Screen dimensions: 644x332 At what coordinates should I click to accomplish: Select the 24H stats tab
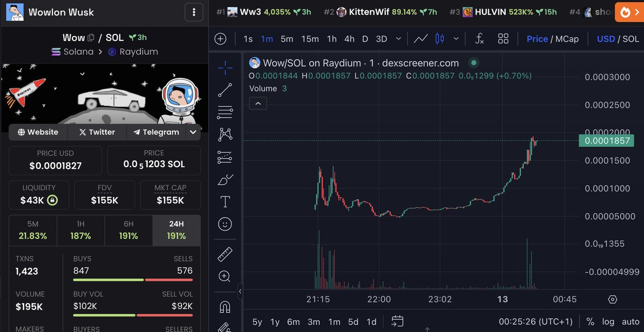point(176,230)
